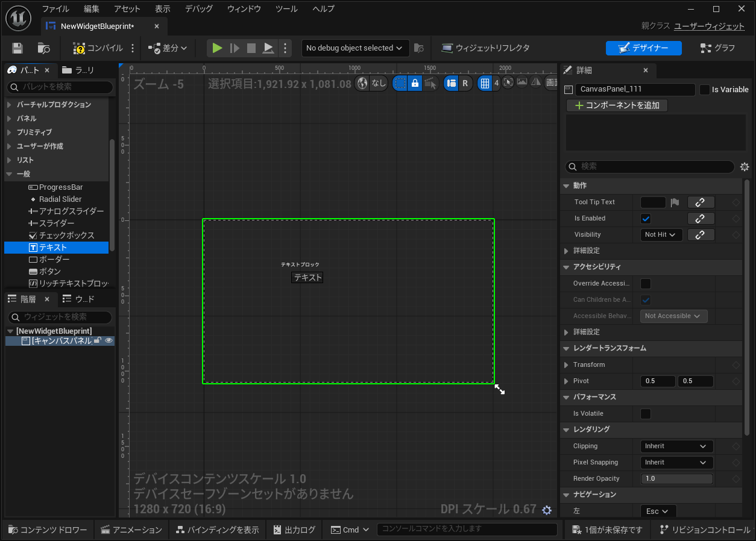756x541 pixels.
Task: Click the palette search field
Action: (60, 87)
